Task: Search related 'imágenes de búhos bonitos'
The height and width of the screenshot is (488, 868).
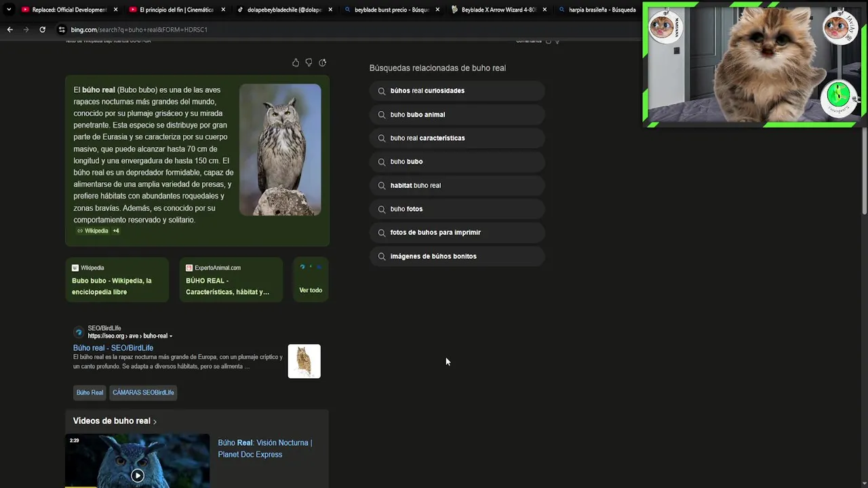Action: [457, 256]
